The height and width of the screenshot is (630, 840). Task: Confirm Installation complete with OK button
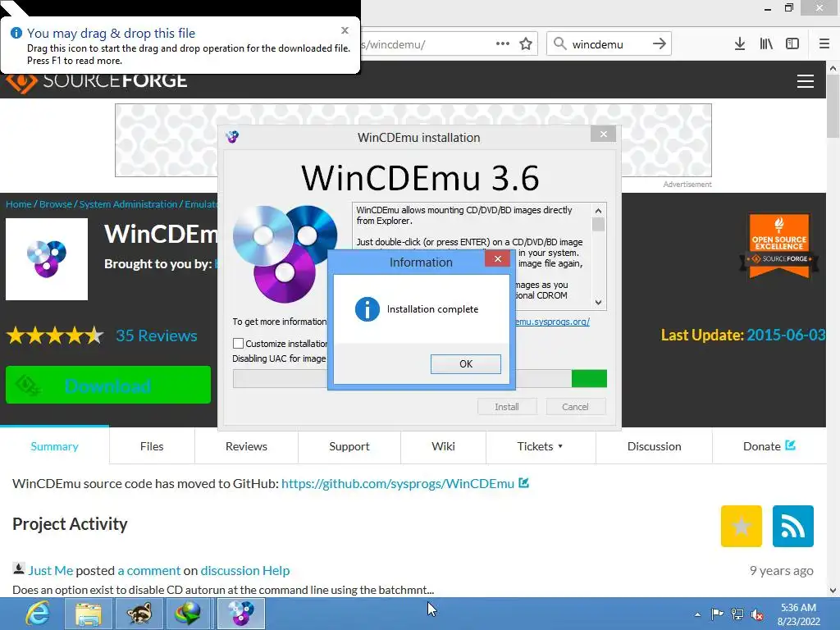click(466, 363)
